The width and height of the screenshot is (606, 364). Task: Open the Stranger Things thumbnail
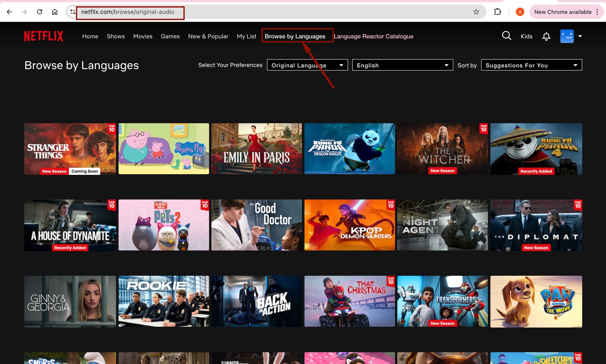tap(70, 149)
